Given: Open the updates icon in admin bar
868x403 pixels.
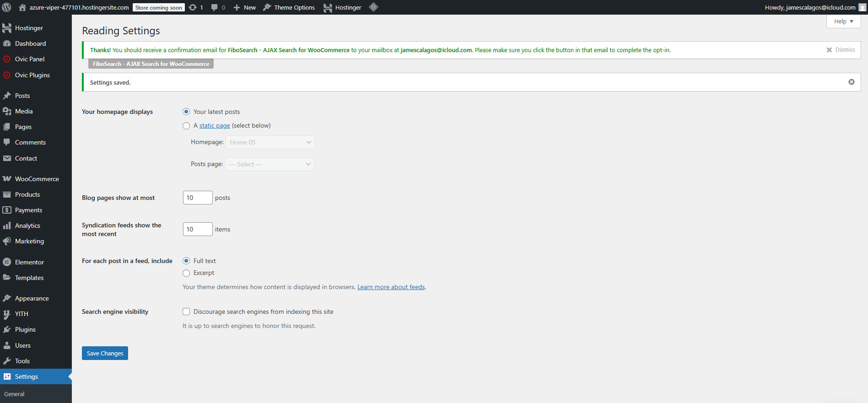Looking at the screenshot, I should (x=193, y=7).
